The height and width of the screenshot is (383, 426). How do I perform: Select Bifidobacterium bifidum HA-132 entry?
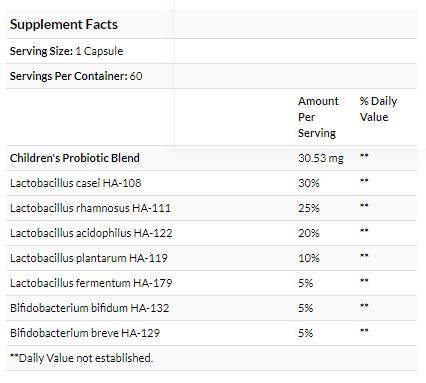click(90, 308)
